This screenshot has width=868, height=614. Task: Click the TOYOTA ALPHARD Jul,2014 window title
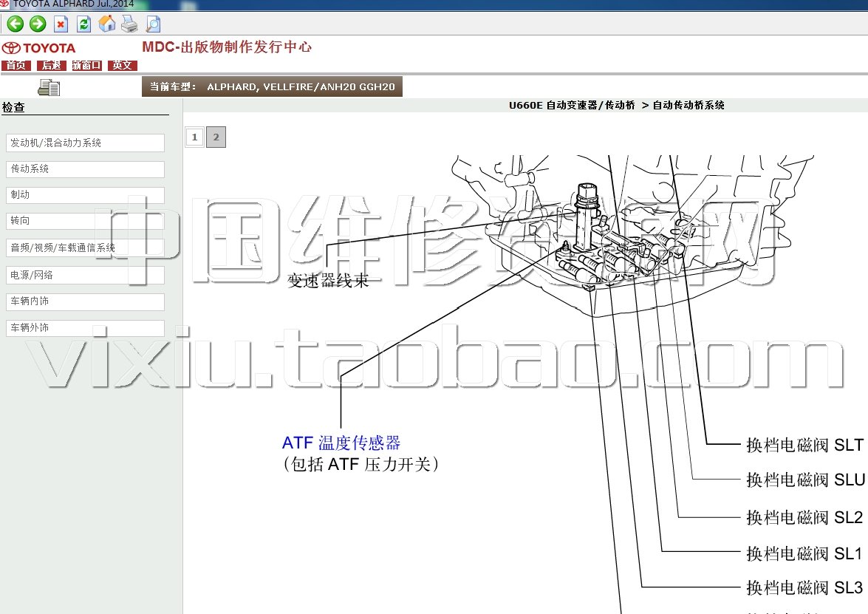73,4
